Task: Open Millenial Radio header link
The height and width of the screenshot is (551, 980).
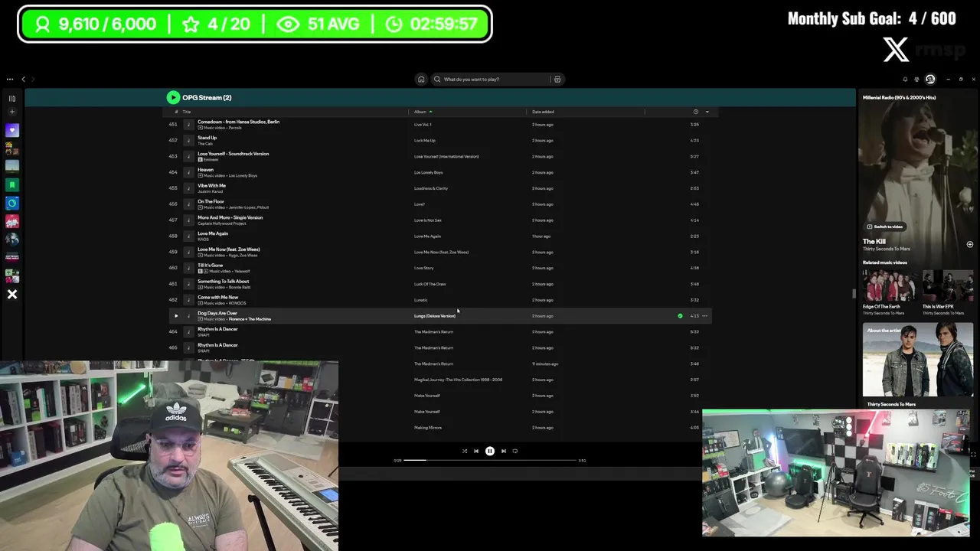Action: pyautogui.click(x=899, y=97)
